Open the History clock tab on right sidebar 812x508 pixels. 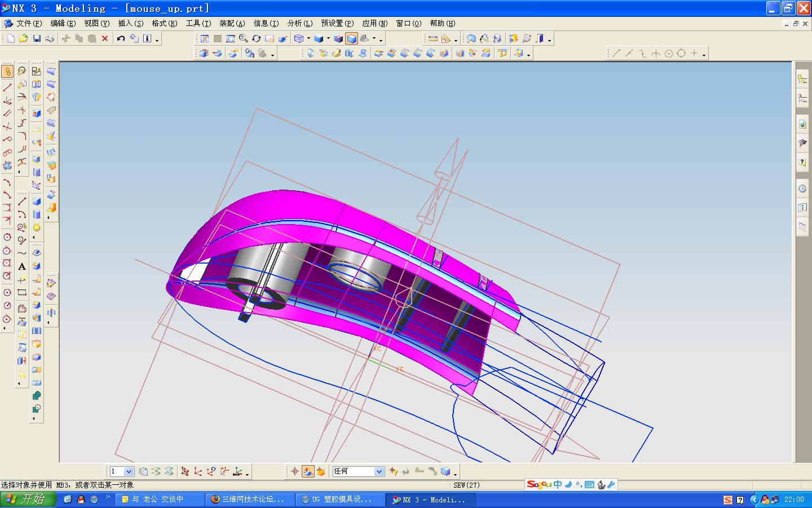pyautogui.click(x=802, y=189)
